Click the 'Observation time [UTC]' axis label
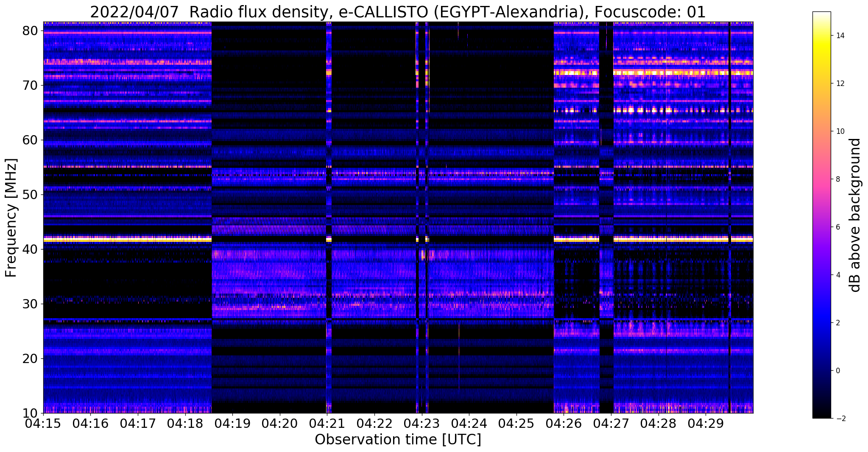This screenshot has height=452, width=868. coord(398,439)
